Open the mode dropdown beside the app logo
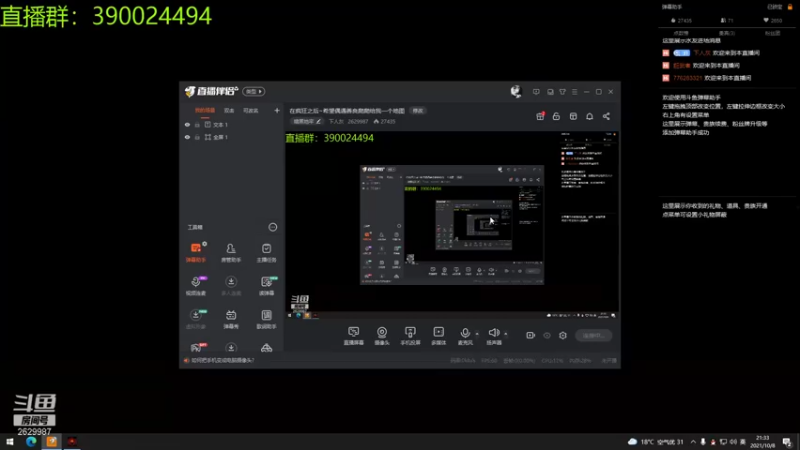 coord(254,91)
